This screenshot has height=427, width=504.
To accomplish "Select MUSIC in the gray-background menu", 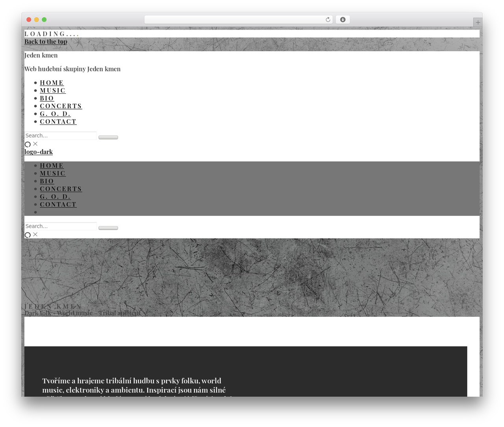I will tap(53, 173).
